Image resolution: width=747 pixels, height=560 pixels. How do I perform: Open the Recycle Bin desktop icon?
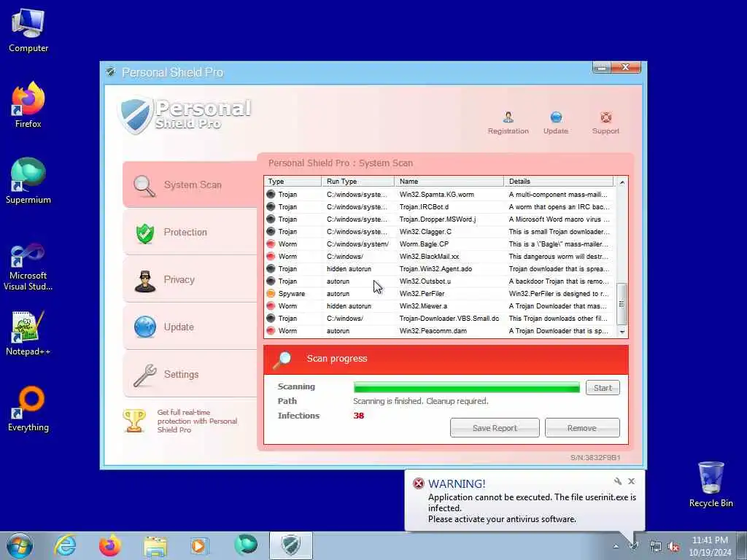(711, 484)
